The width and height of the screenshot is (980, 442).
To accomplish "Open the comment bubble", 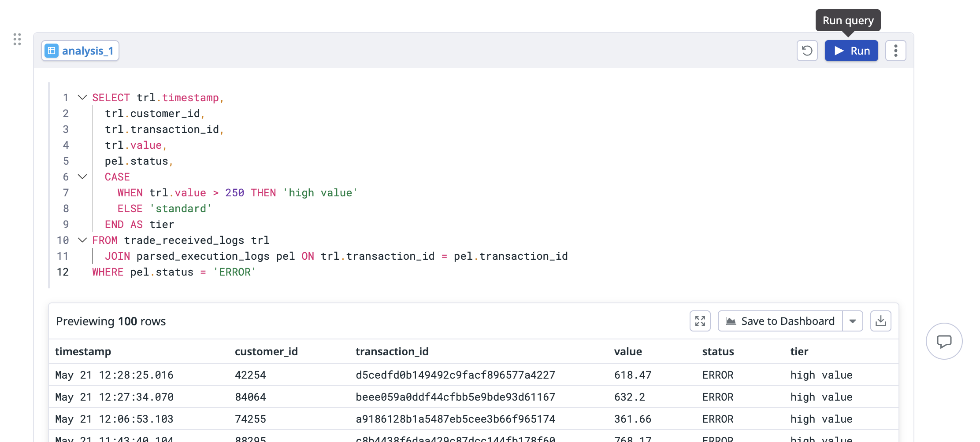I will [x=944, y=341].
